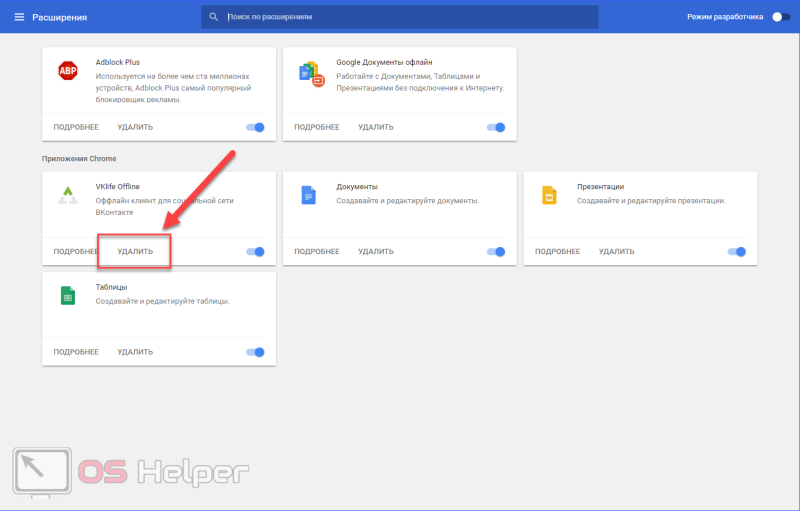Open ПОДРОБНЕЕ for Adblock Plus
This screenshot has width=800, height=511.
pos(76,127)
